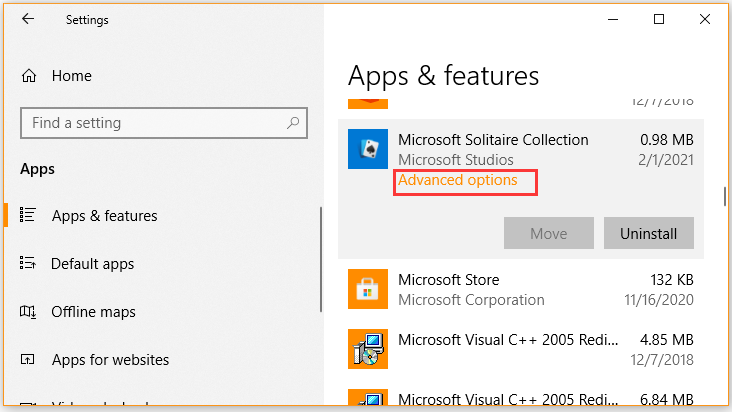Image resolution: width=732 pixels, height=412 pixels.
Task: Select Microsoft Visual C++ 2005 6.84 MB entry
Action: click(521, 398)
